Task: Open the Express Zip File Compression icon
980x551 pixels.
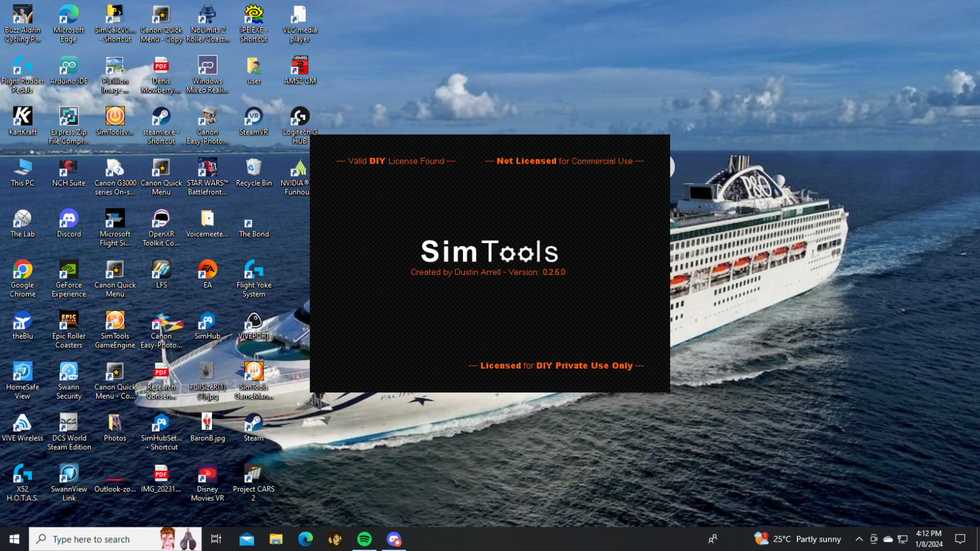Action: (69, 126)
